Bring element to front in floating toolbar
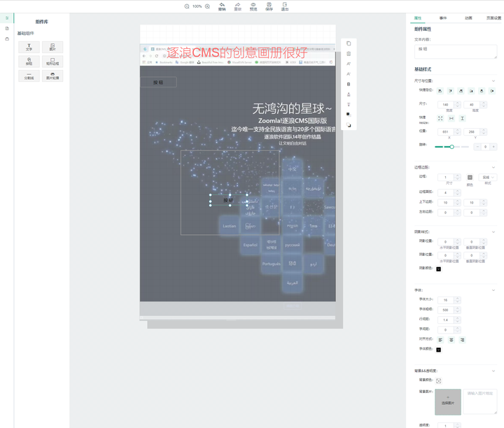Viewport: 504px width, 428px height. coord(349,114)
